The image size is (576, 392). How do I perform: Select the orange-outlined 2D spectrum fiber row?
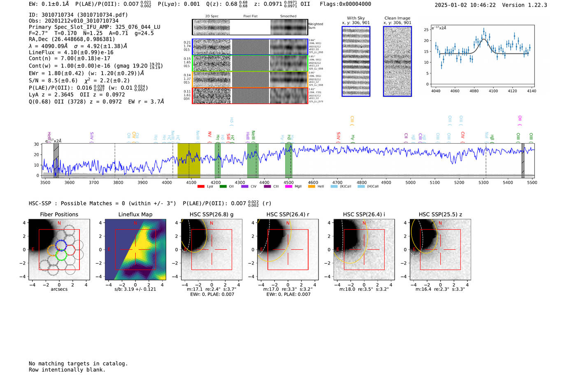(250, 79)
